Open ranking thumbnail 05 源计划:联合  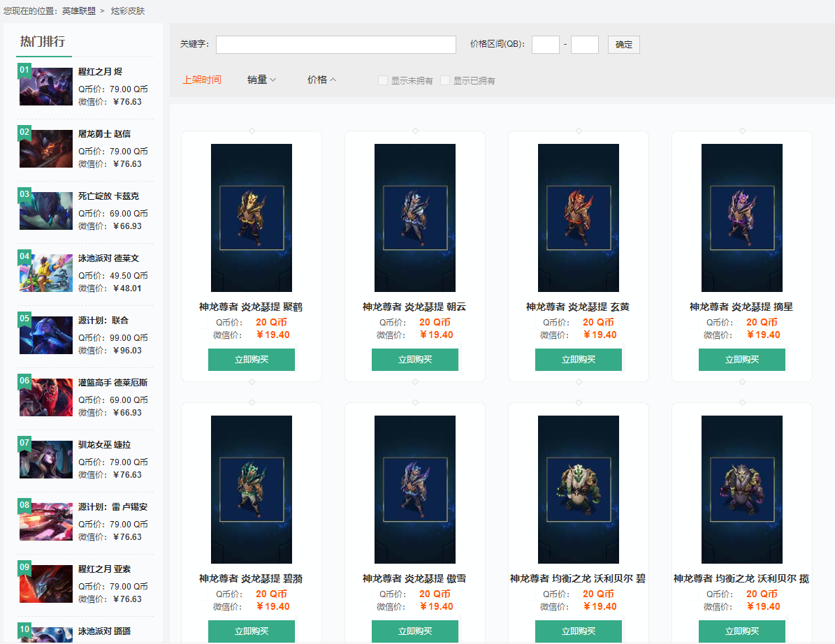click(x=46, y=335)
